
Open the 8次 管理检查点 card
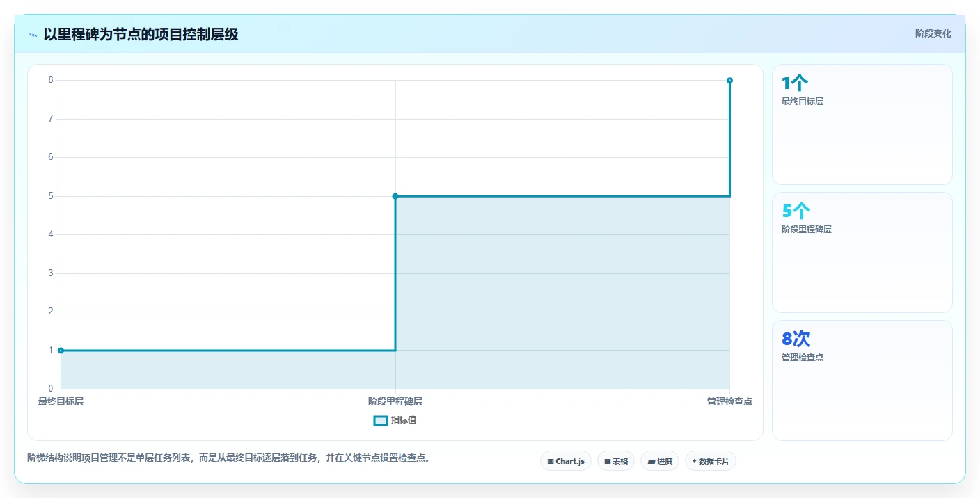click(862, 380)
